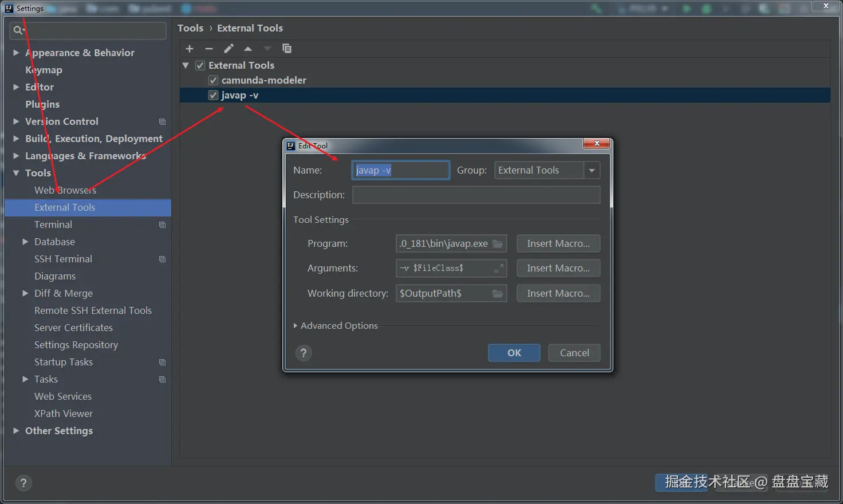Edit selected tool using pencil icon

(229, 49)
